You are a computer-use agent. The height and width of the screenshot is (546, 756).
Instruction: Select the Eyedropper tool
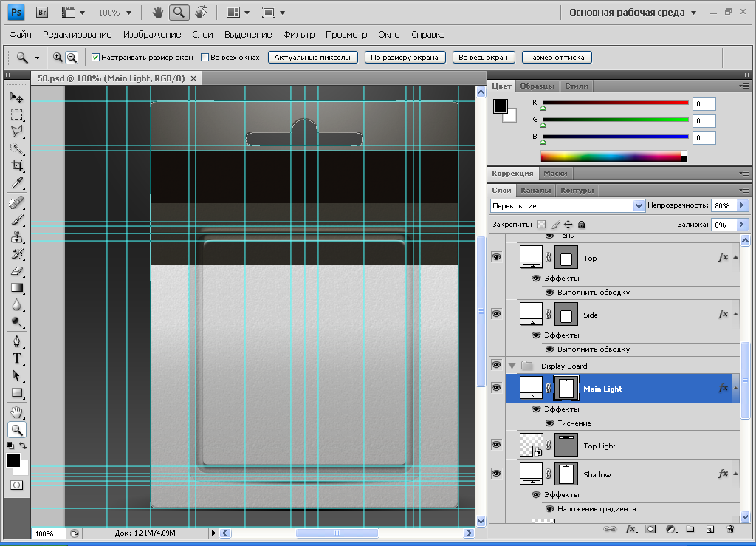pos(16,182)
